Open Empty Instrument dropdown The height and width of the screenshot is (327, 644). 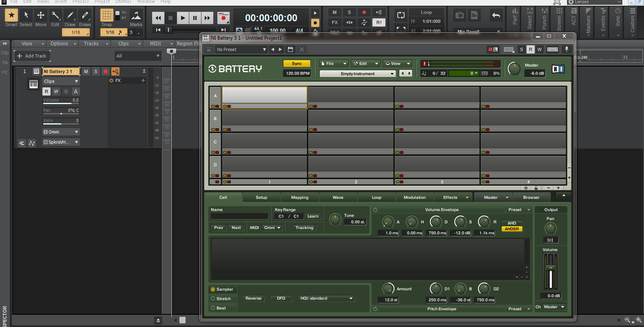point(358,74)
